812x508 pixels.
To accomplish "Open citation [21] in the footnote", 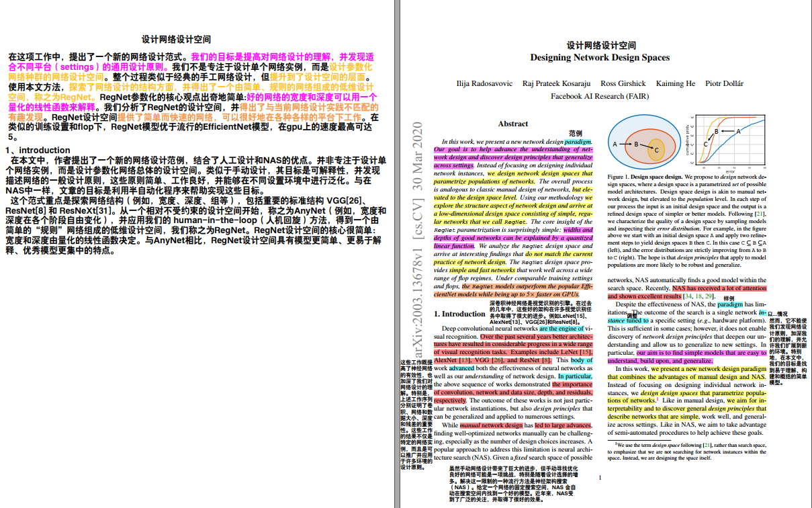I will click(707, 445).
